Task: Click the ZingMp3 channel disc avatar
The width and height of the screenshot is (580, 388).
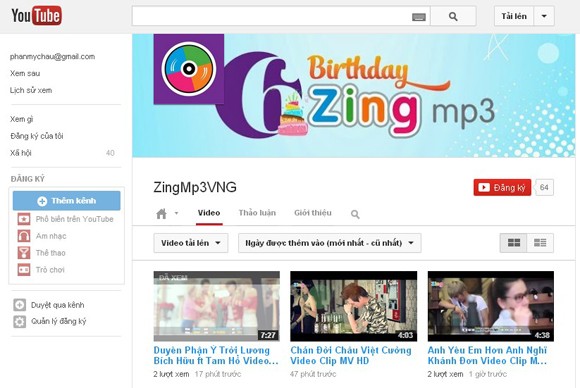Action: click(x=189, y=69)
